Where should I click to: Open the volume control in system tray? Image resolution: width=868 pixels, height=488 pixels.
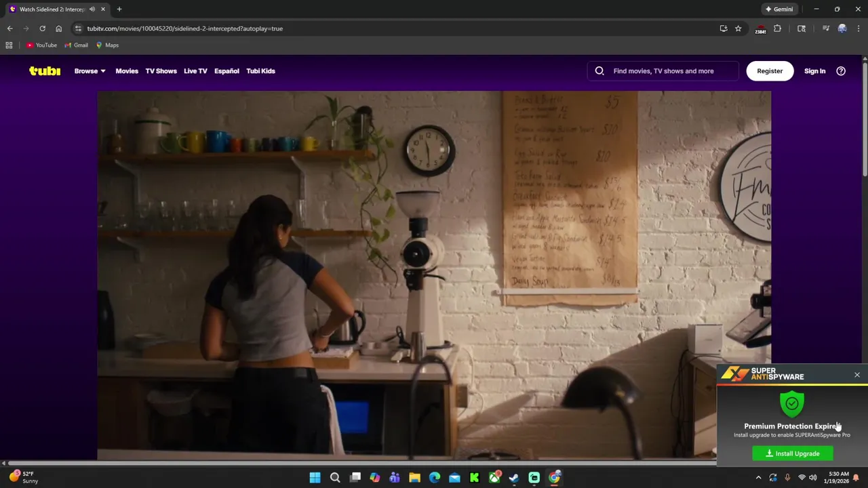(x=813, y=478)
